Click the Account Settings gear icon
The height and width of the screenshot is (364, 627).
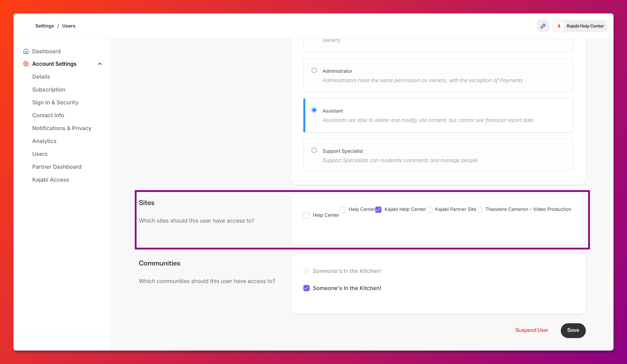[26, 64]
